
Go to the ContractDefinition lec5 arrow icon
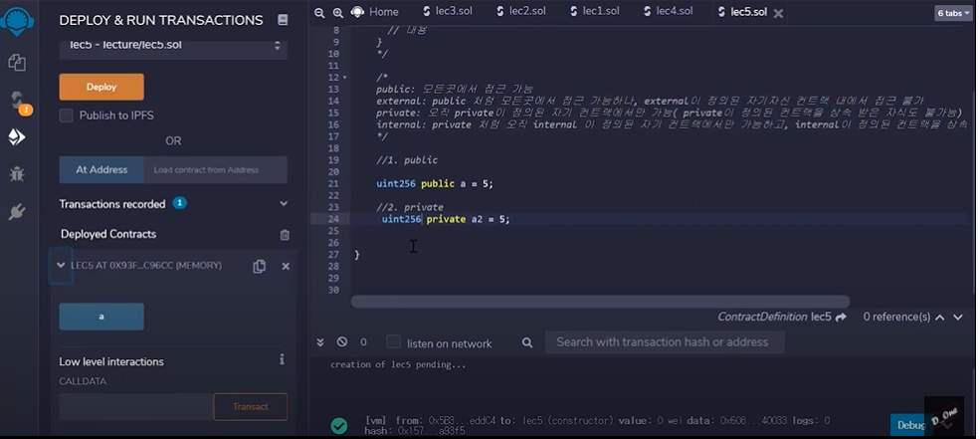841,317
